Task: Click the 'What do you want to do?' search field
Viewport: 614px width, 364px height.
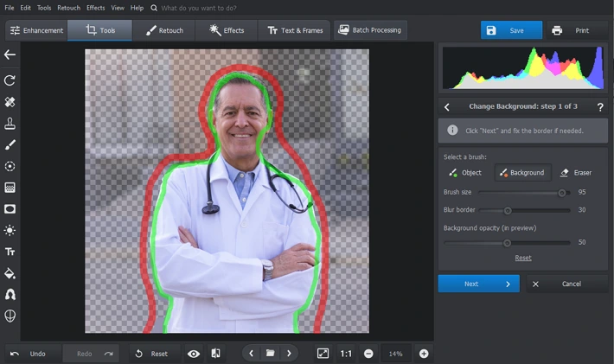Action: [x=199, y=8]
